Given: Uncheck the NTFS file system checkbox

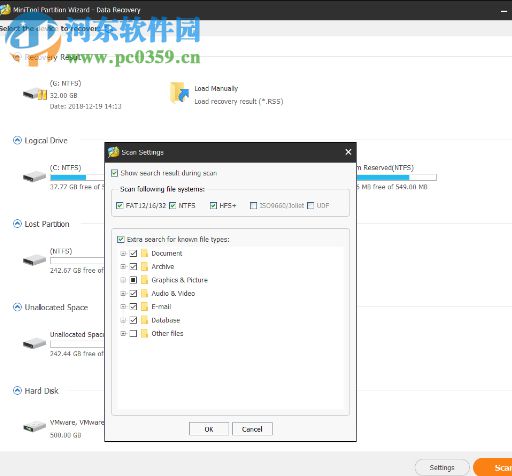Looking at the screenshot, I should click(172, 205).
